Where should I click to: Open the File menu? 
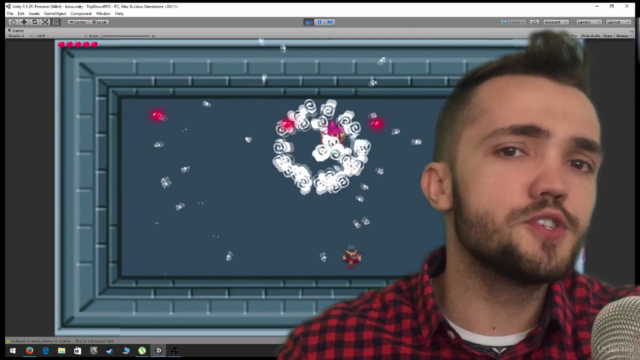[x=10, y=13]
